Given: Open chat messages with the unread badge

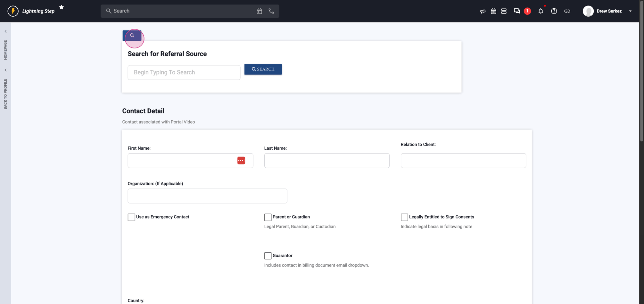Looking at the screenshot, I should pyautogui.click(x=517, y=11).
